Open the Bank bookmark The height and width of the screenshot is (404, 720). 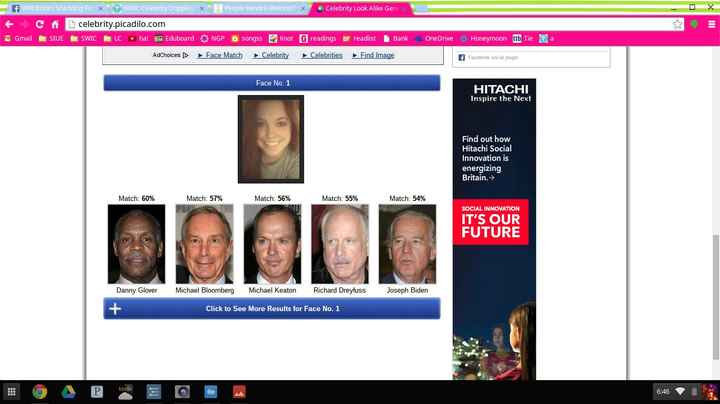[395, 39]
